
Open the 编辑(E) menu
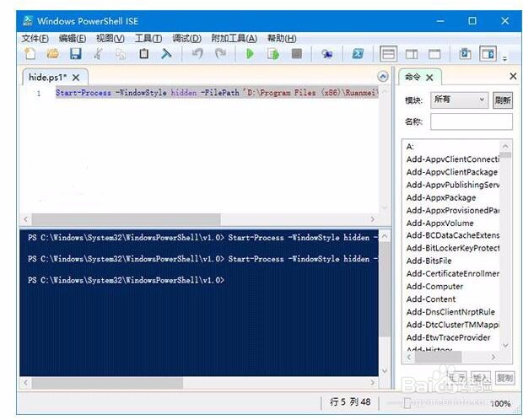coord(73,39)
